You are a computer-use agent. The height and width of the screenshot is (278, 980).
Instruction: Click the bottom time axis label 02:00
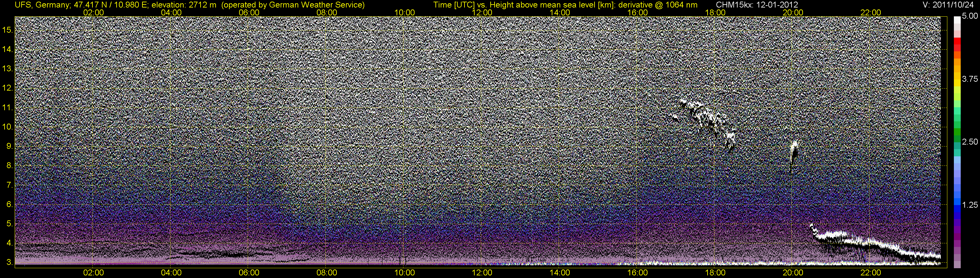(93, 273)
